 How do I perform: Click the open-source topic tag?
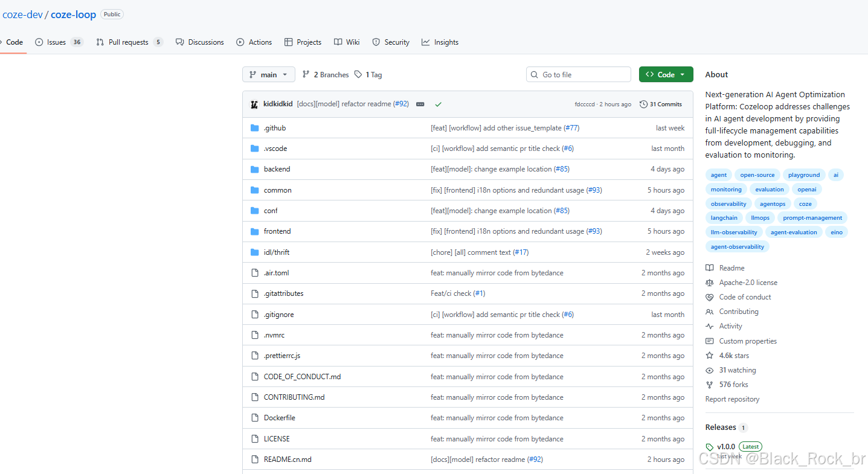point(757,175)
